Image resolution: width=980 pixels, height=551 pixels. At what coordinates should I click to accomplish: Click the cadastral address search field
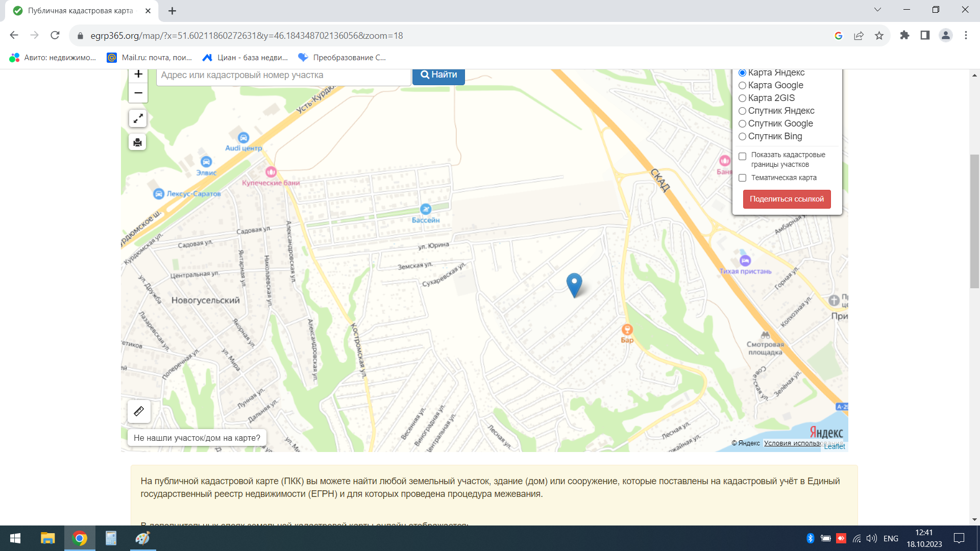(283, 76)
